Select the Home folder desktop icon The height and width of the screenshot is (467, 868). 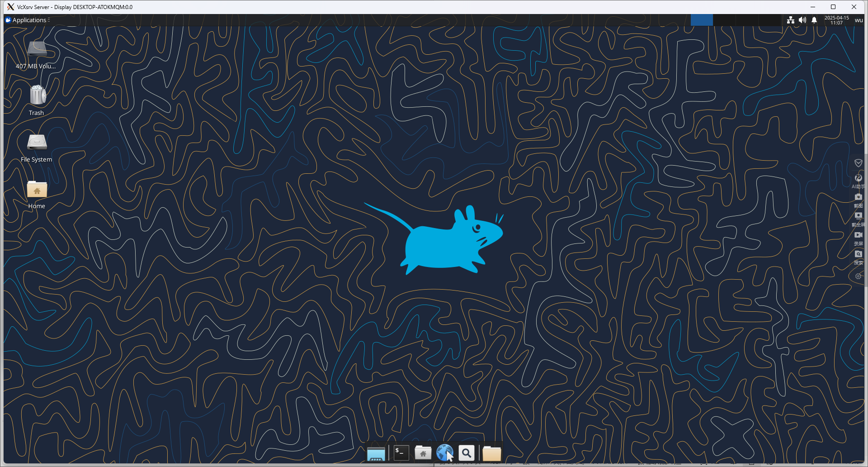[x=37, y=195]
